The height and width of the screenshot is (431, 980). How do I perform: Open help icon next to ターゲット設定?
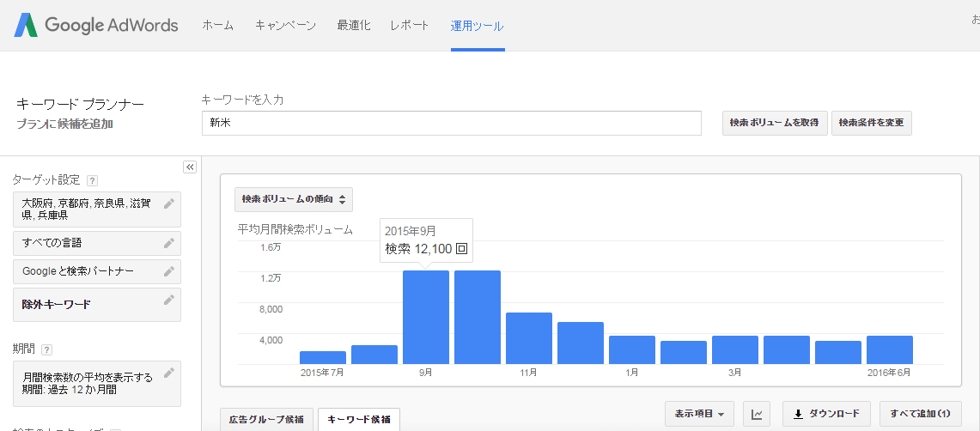click(93, 181)
